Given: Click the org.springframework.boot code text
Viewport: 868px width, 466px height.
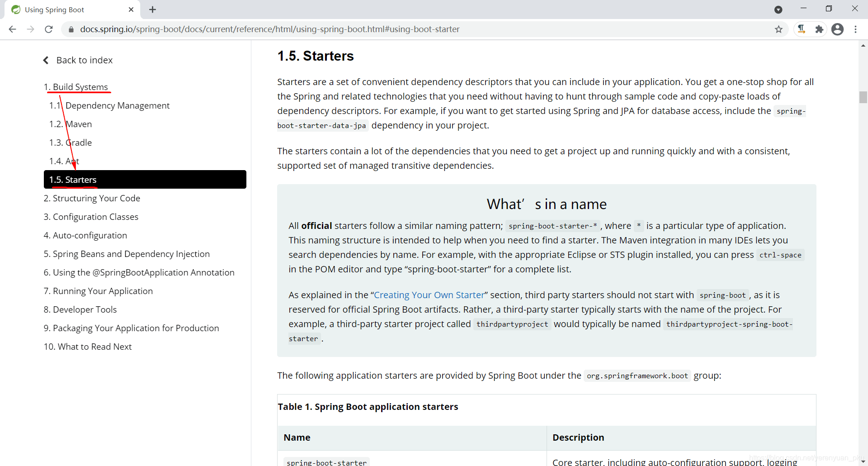Looking at the screenshot, I should [x=637, y=376].
